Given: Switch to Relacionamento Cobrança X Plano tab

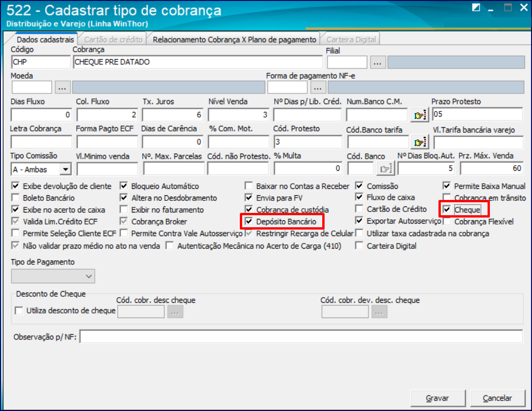Looking at the screenshot, I should pos(234,40).
